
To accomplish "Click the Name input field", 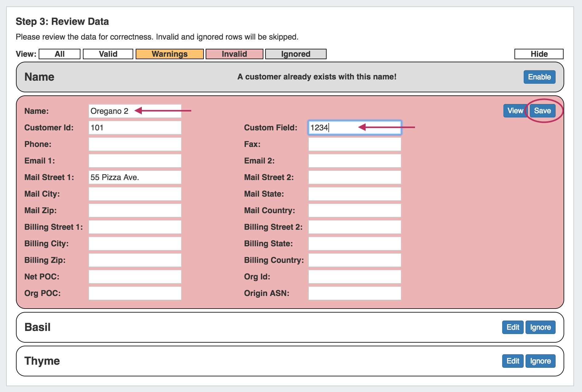I will point(135,111).
